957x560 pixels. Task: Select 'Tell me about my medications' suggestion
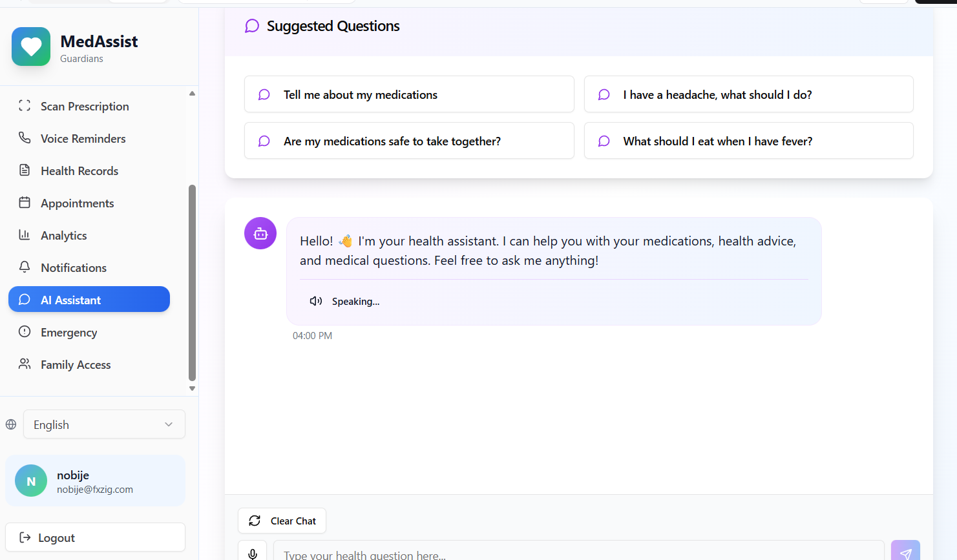click(x=408, y=94)
